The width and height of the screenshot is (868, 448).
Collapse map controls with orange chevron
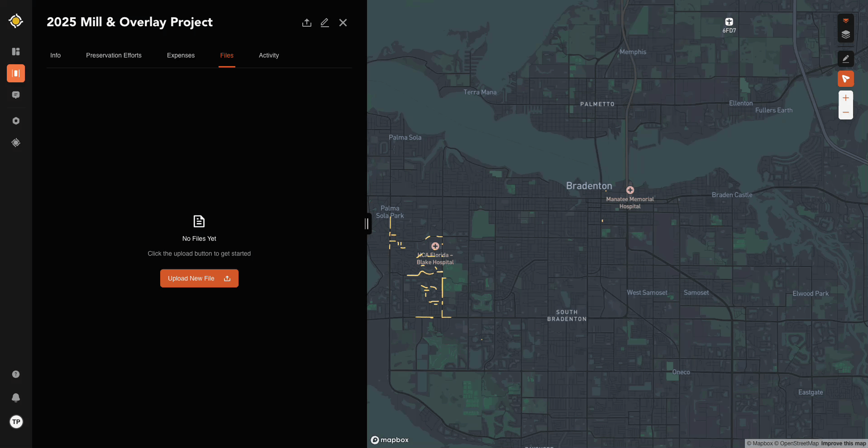point(845,21)
